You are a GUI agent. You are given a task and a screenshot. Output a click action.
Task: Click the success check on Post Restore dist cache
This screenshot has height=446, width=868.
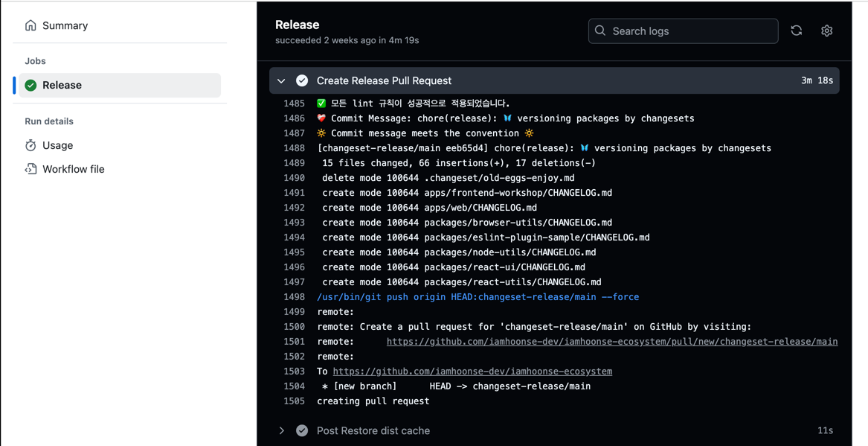click(x=302, y=430)
